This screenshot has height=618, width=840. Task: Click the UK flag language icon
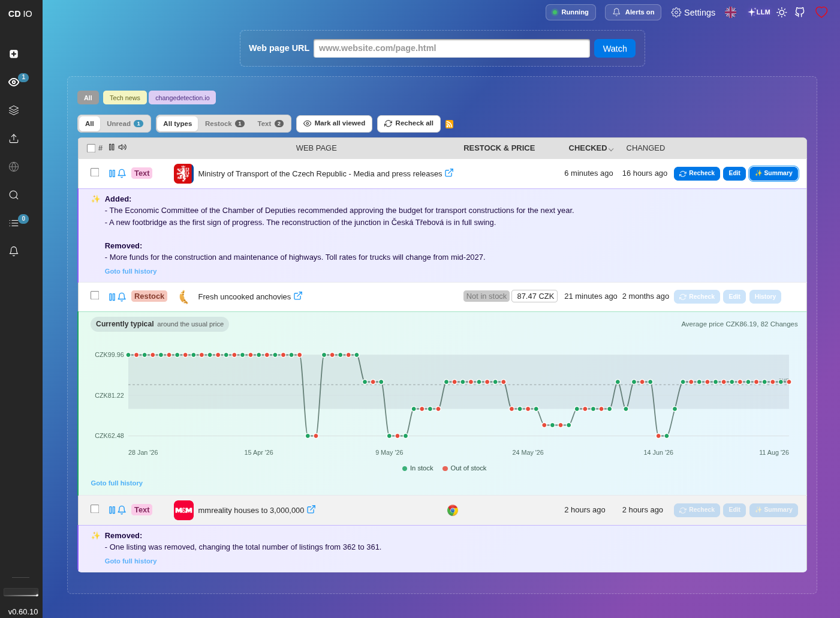pos(730,12)
